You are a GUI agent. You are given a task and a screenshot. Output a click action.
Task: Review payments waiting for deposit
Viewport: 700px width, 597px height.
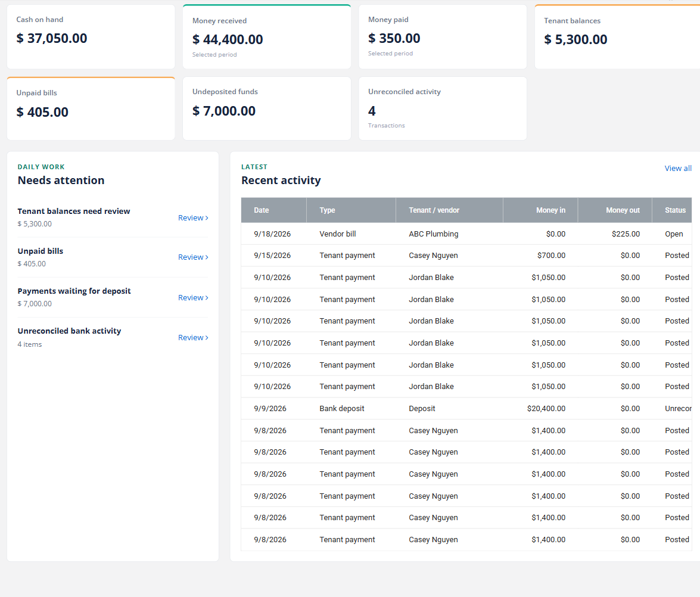tap(193, 297)
